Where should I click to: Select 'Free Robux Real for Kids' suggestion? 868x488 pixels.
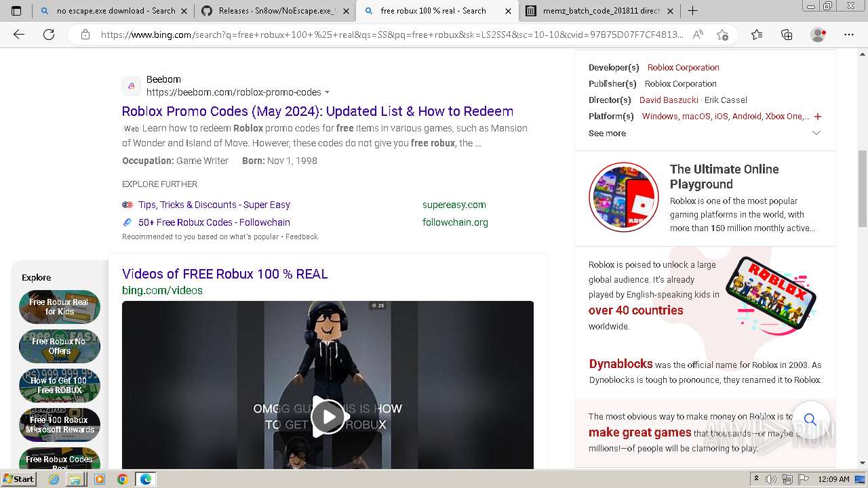point(60,307)
